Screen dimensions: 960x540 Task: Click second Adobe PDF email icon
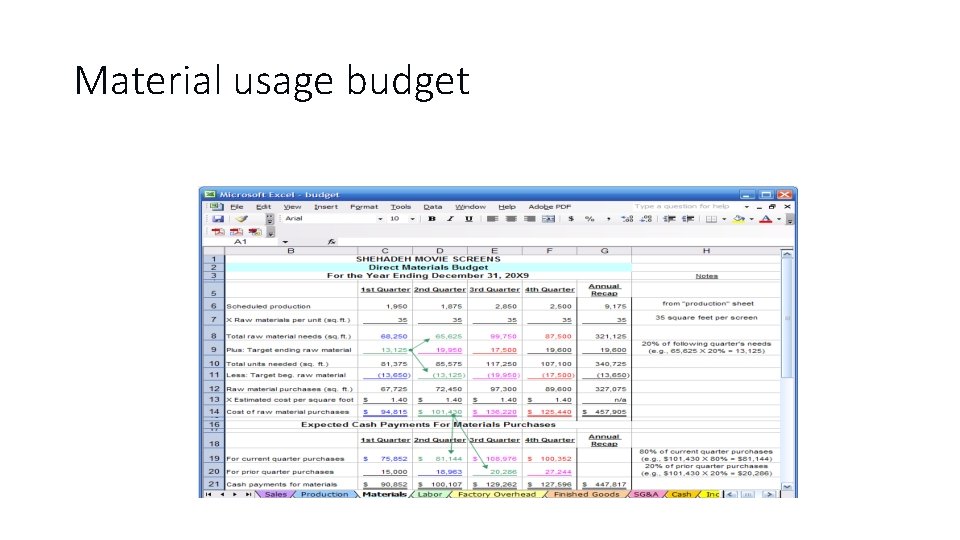pyautogui.click(x=236, y=231)
